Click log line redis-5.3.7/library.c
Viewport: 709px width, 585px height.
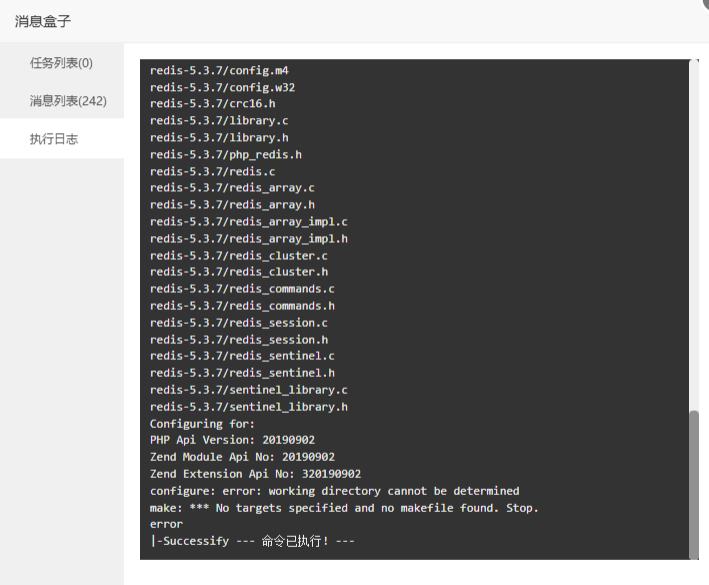(x=219, y=121)
